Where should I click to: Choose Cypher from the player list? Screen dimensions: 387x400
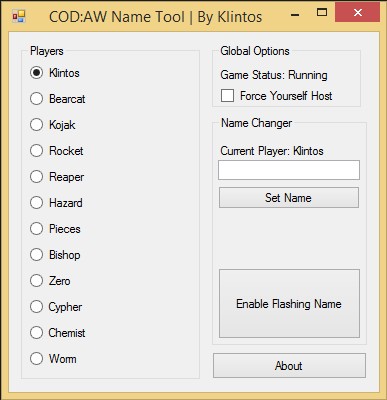(56, 307)
